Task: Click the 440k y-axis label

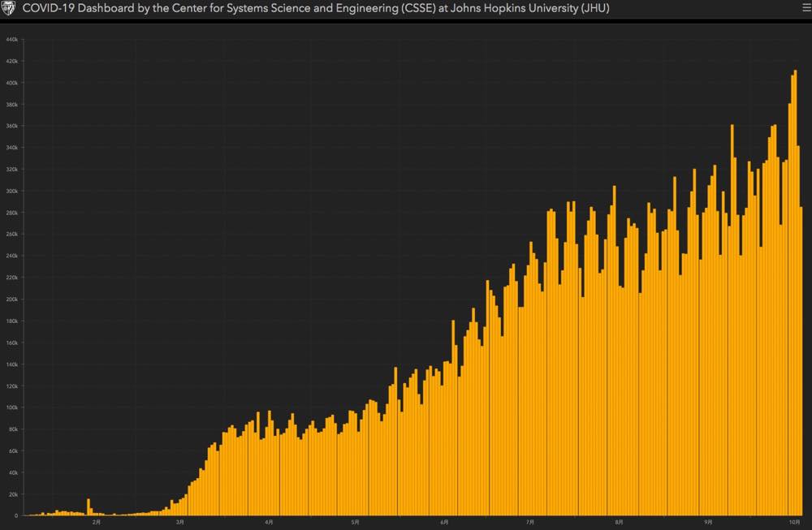Action: pos(12,39)
